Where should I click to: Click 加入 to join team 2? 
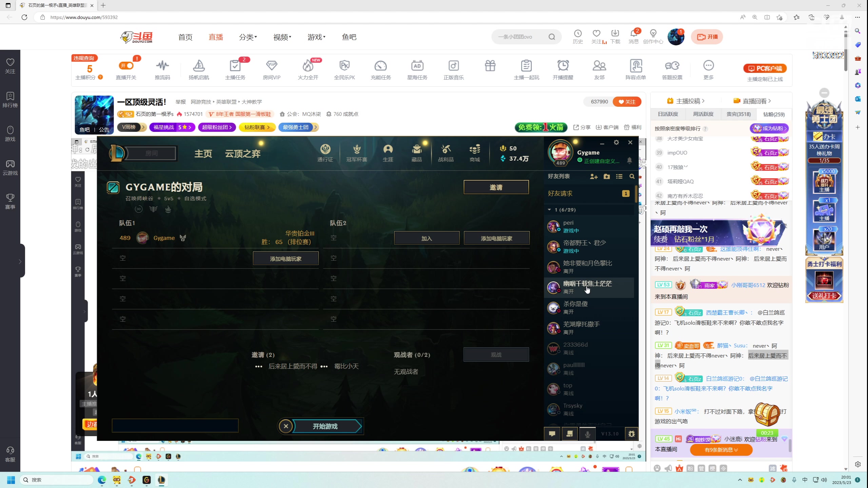pyautogui.click(x=427, y=238)
